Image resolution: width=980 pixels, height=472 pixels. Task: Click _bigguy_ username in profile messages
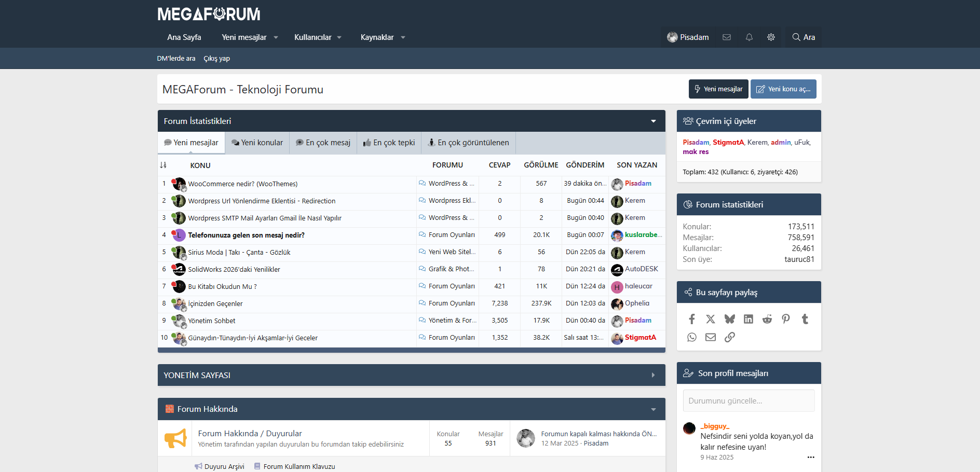click(715, 426)
